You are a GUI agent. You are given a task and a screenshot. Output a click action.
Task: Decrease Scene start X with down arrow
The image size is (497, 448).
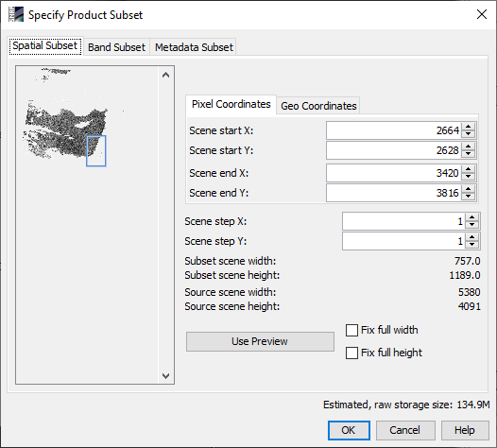pos(468,134)
